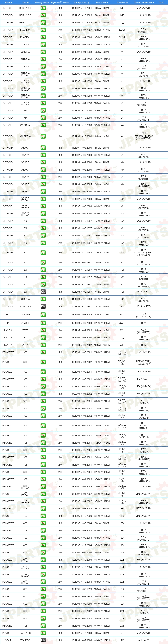This screenshot has width=168, height=644.
Task: Click the petrol icon for Peugeot 806 89kW/121KM
Action: 43,611
